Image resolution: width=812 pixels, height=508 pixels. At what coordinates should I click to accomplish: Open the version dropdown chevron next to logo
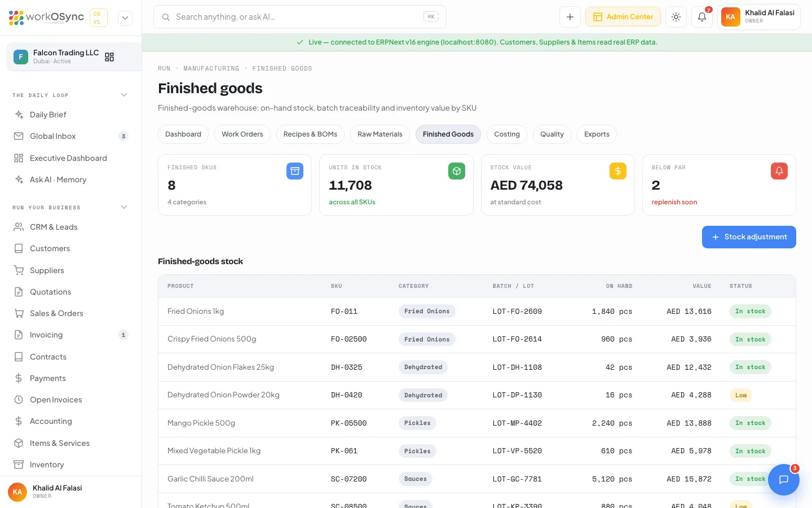125,17
